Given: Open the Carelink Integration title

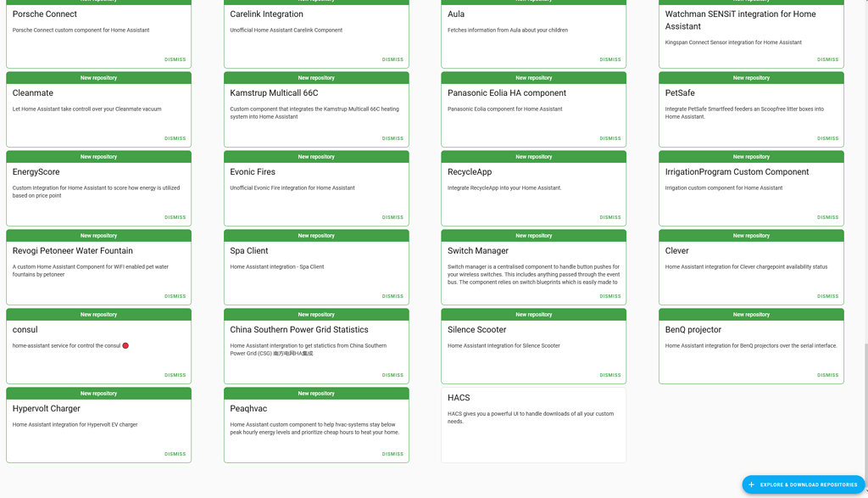Looking at the screenshot, I should [266, 14].
